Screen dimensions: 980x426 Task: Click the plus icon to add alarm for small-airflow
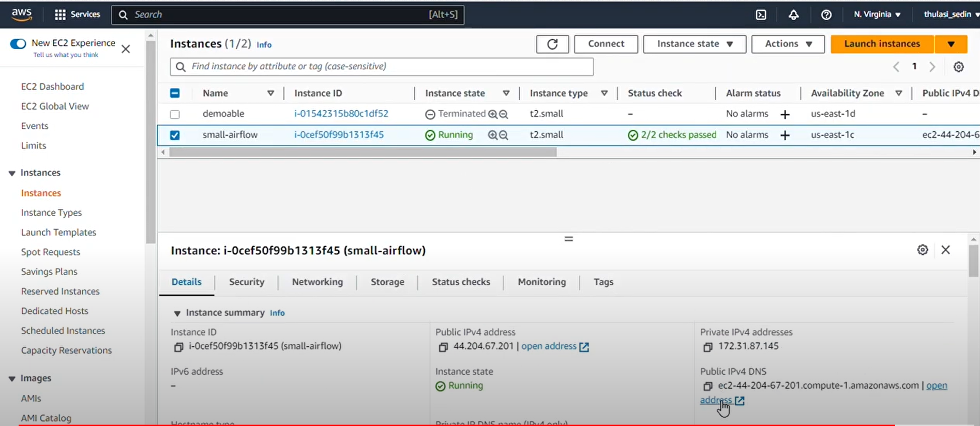pyautogui.click(x=785, y=135)
